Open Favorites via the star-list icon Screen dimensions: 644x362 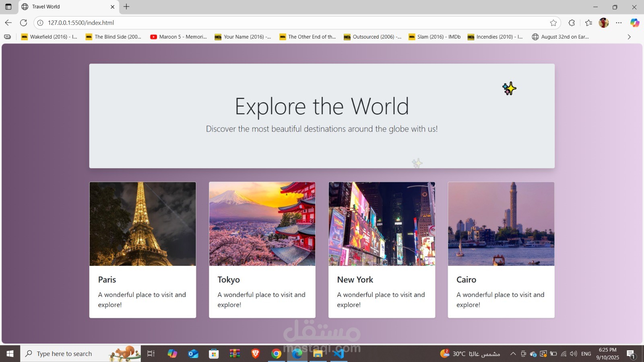click(588, 23)
